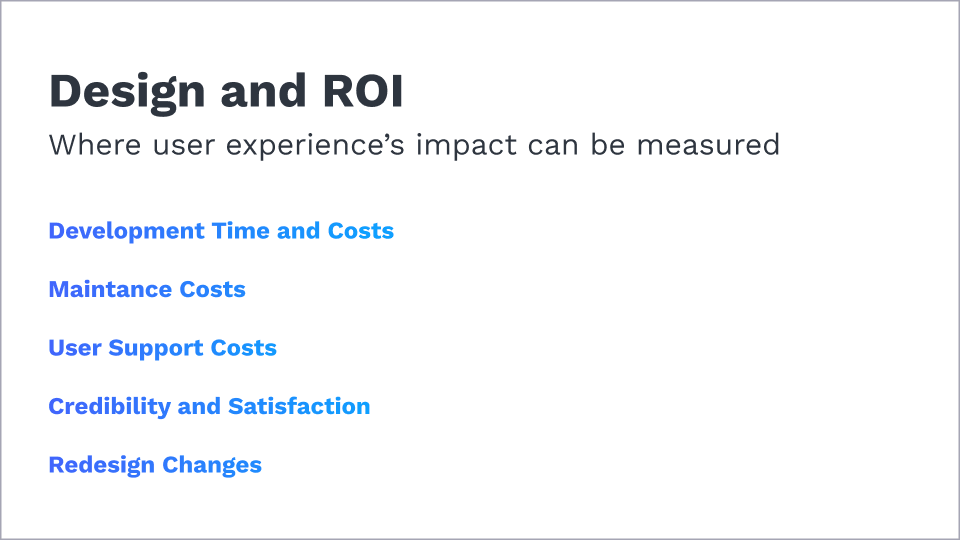
Task: Open the Development Time and Costs link
Action: pyautogui.click(x=221, y=231)
